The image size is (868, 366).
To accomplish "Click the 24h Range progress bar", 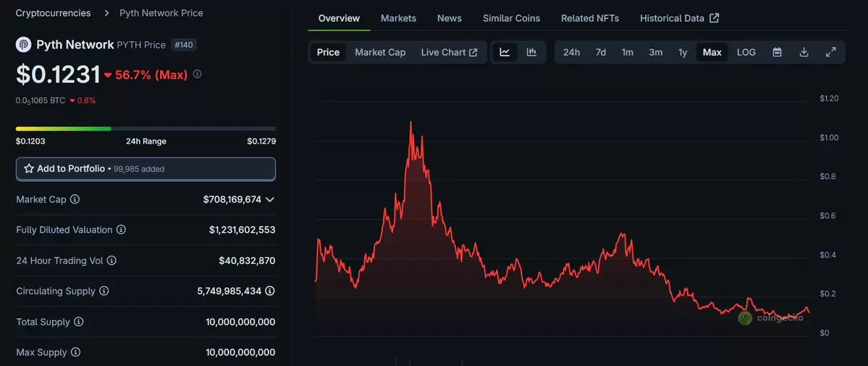I will pyautogui.click(x=146, y=129).
